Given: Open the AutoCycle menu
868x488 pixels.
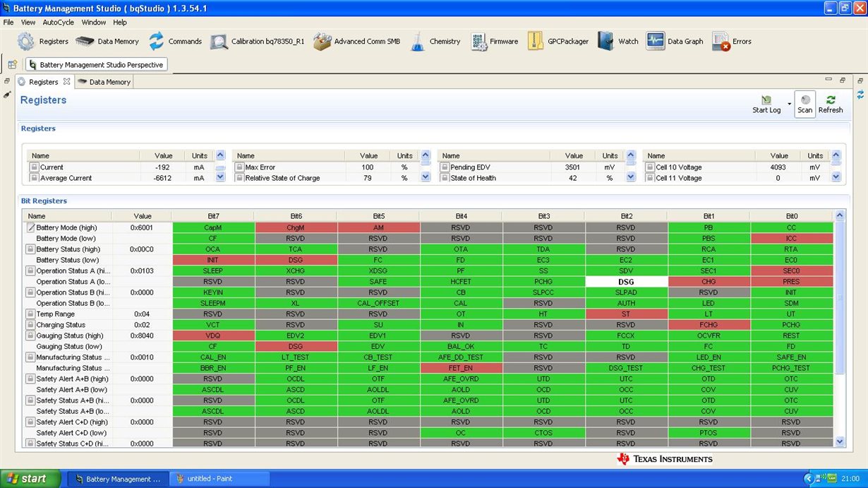Looking at the screenshot, I should click(59, 23).
